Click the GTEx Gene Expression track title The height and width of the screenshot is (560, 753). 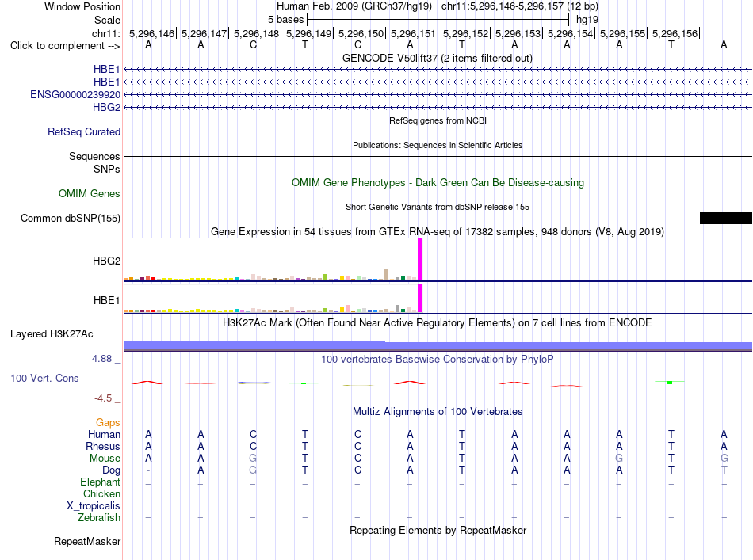pos(438,232)
